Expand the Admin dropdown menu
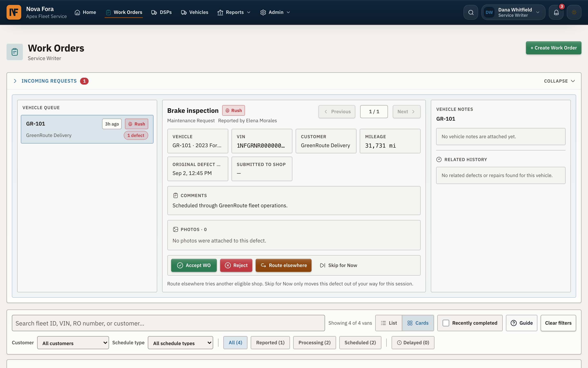The width and height of the screenshot is (588, 368). (275, 12)
